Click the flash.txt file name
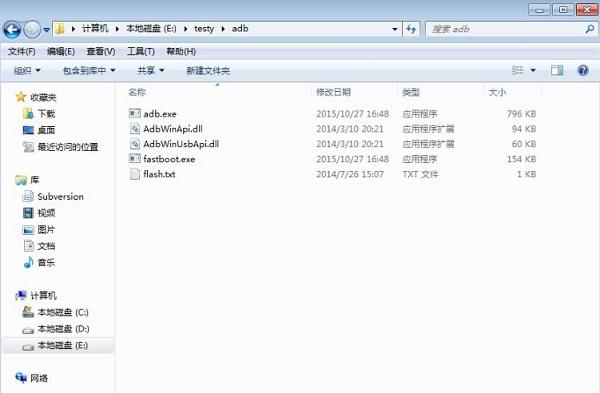 pyautogui.click(x=159, y=174)
